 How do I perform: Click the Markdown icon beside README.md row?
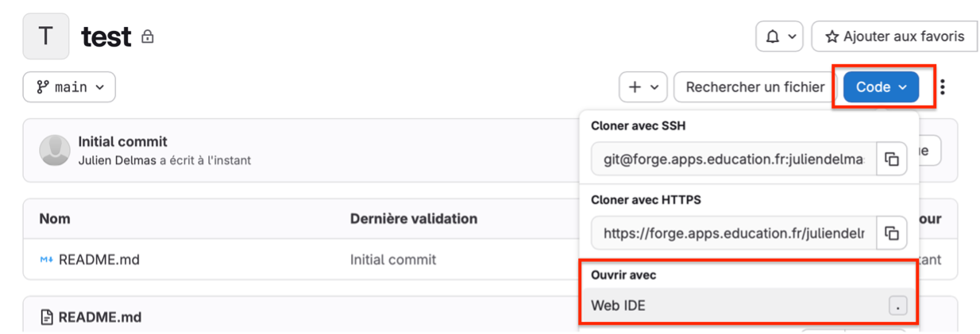click(46, 259)
